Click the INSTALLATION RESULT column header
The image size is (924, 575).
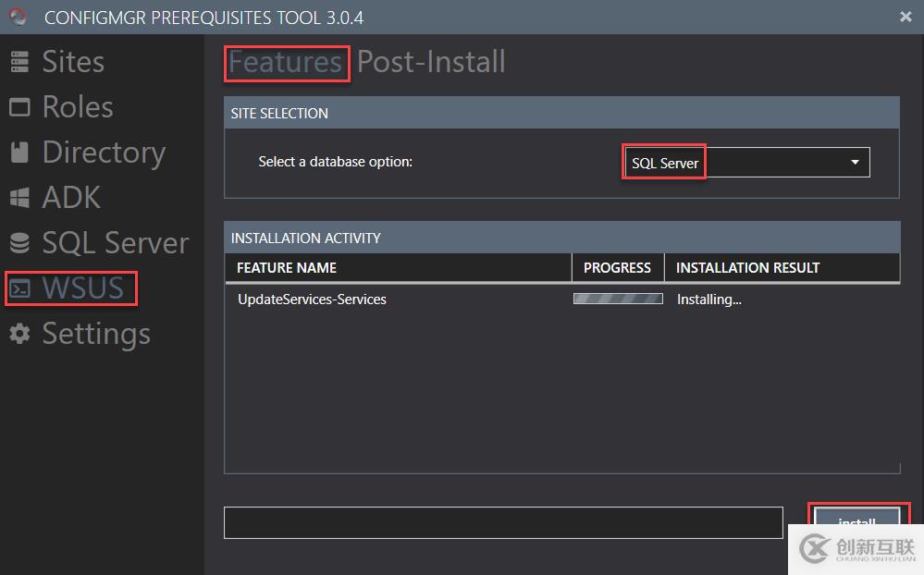[782, 268]
